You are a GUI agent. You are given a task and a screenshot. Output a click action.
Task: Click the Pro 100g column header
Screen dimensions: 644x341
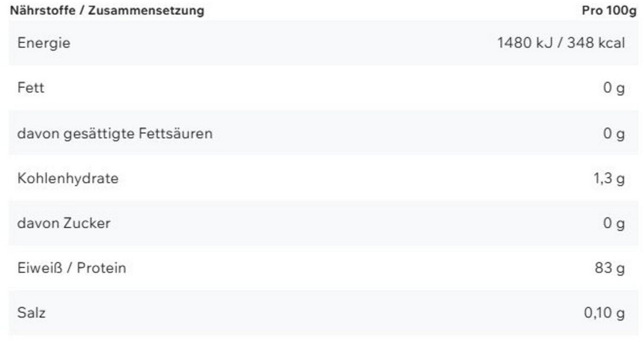click(x=609, y=10)
